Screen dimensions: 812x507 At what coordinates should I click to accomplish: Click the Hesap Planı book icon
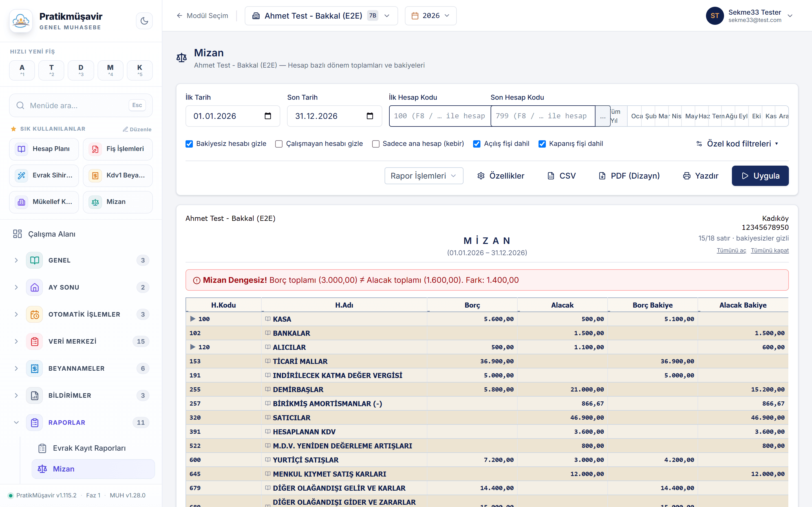[x=21, y=149]
